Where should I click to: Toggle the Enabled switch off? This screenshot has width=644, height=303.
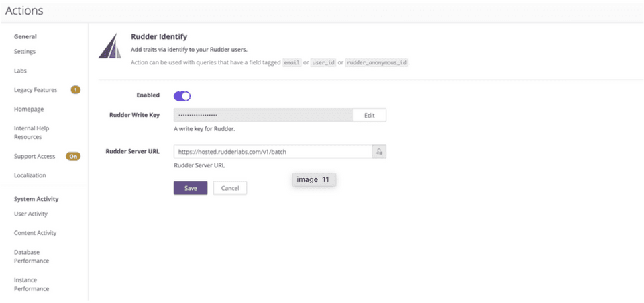pyautogui.click(x=182, y=96)
